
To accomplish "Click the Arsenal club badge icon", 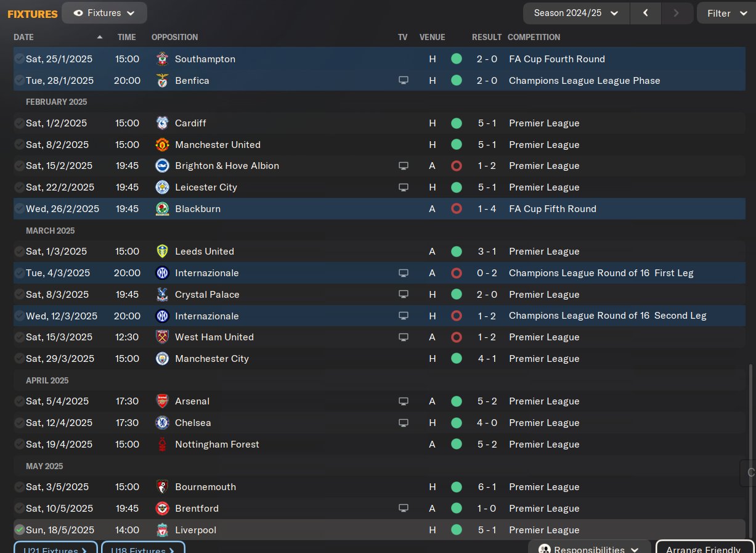I will point(162,401).
